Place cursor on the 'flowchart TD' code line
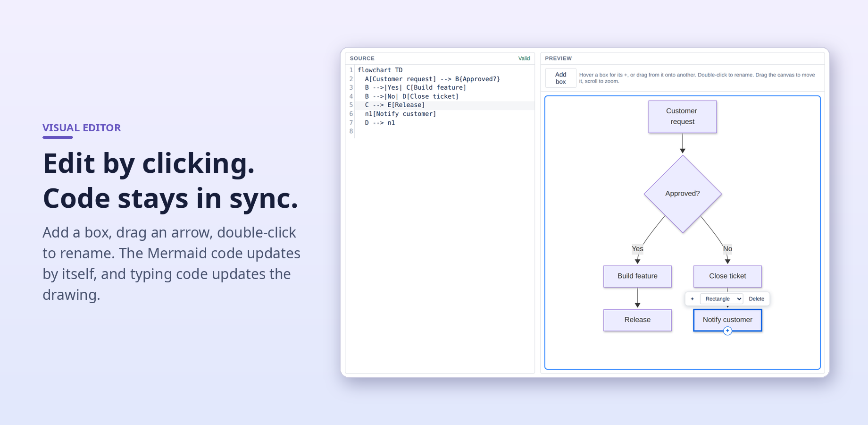The image size is (868, 425). (380, 70)
